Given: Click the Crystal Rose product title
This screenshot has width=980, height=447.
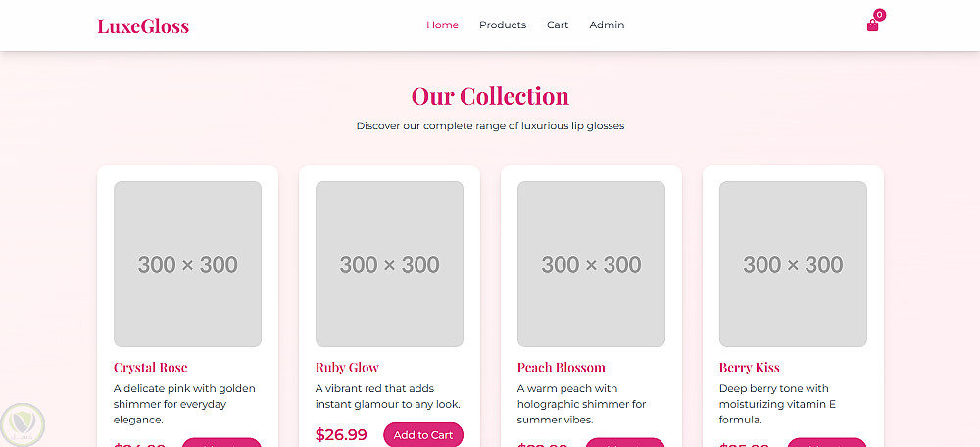Looking at the screenshot, I should coord(151,368).
